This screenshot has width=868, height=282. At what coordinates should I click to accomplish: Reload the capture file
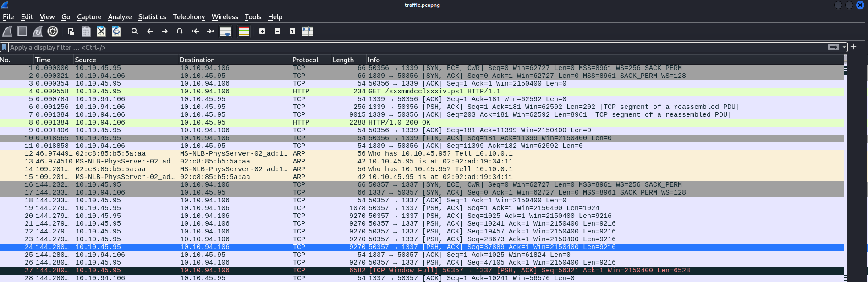[116, 31]
